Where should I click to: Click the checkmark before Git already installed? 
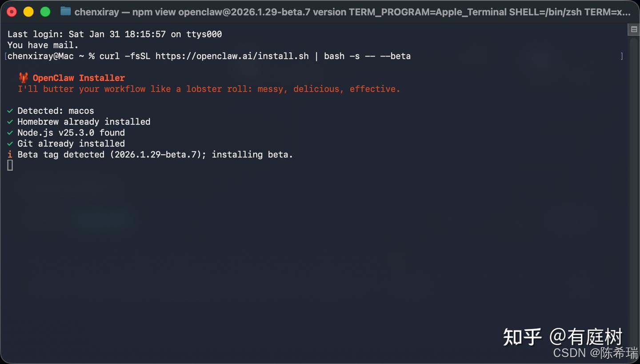click(10, 144)
